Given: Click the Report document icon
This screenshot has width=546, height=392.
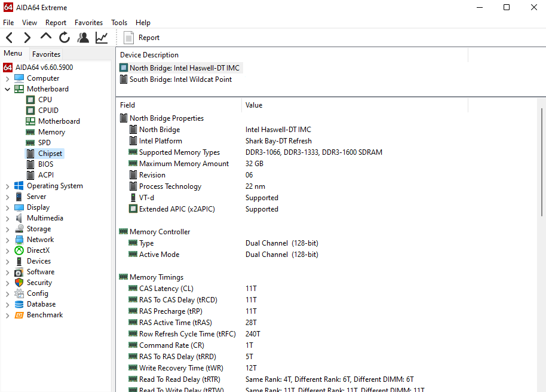Looking at the screenshot, I should [128, 38].
